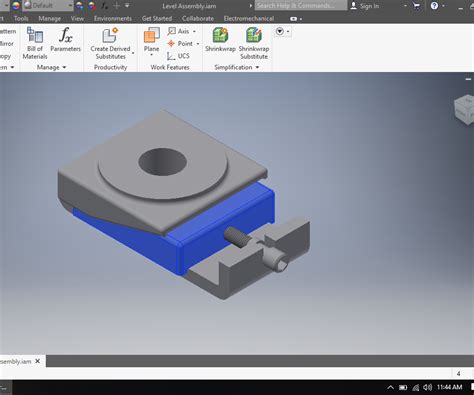
Task: Click the fx parameters icon in quick access toolbar
Action: (105, 6)
